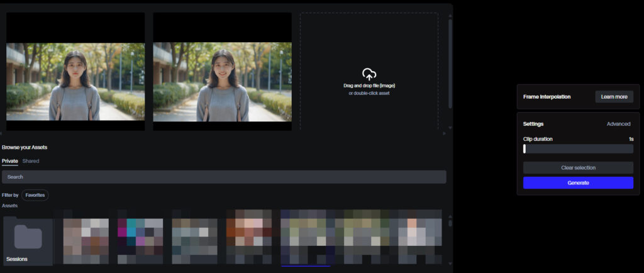Click the 'or double-click asset' text in drop zone

[x=369, y=93]
